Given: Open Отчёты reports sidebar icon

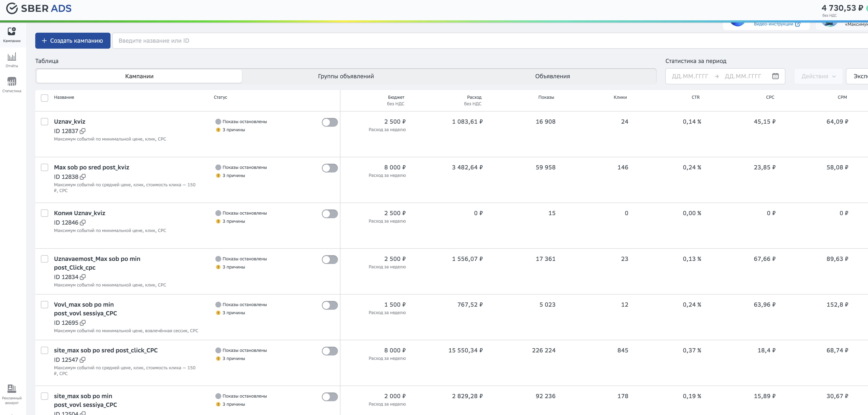Looking at the screenshot, I should [12, 60].
